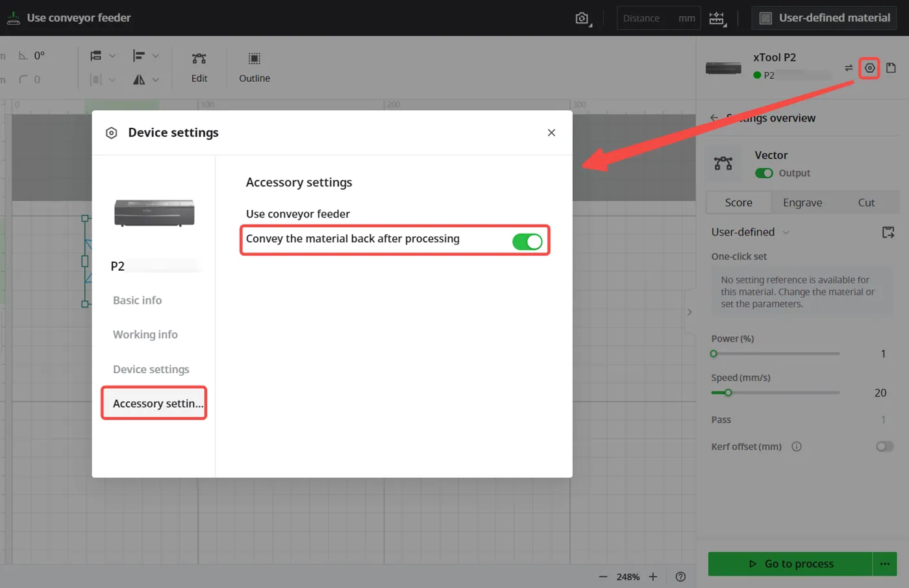Open Working info in Device settings

click(145, 335)
